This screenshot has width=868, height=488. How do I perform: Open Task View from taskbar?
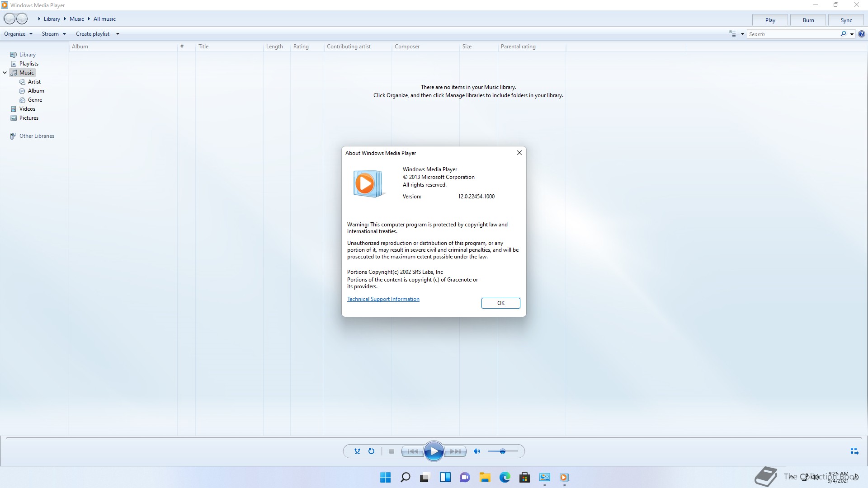[425, 477]
